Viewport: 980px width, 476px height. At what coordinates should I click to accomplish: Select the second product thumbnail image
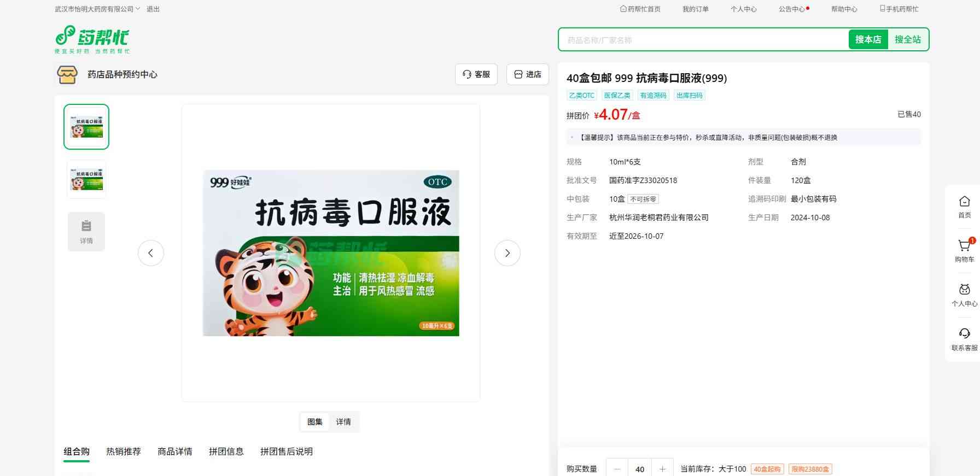[x=86, y=179]
